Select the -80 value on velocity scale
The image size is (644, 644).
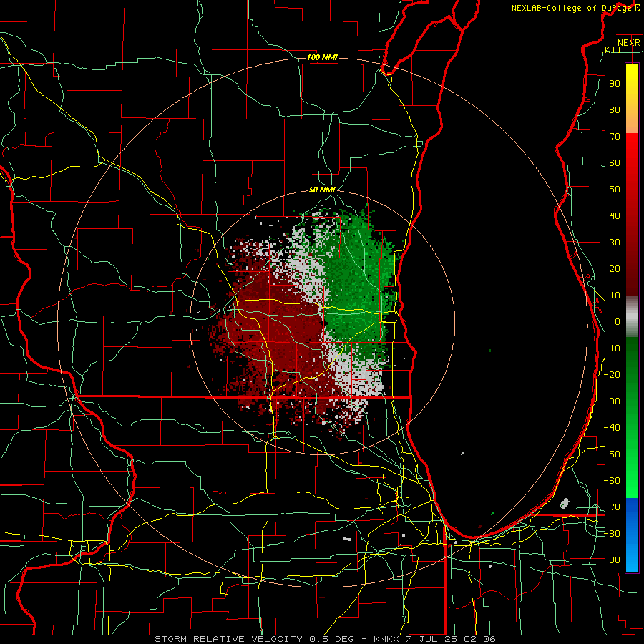pyautogui.click(x=612, y=534)
